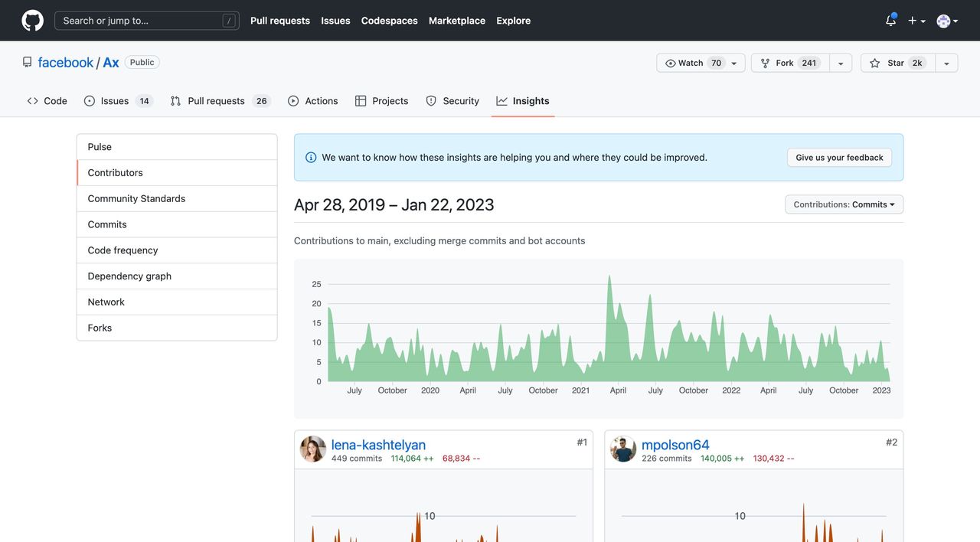Screen dimensions: 980x542
Task: Expand the plus create-new dropdown
Action: pyautogui.click(x=916, y=21)
